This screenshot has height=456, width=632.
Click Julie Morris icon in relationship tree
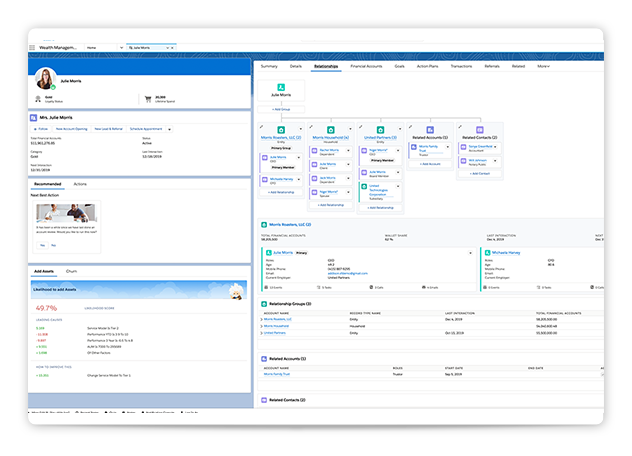point(280,86)
